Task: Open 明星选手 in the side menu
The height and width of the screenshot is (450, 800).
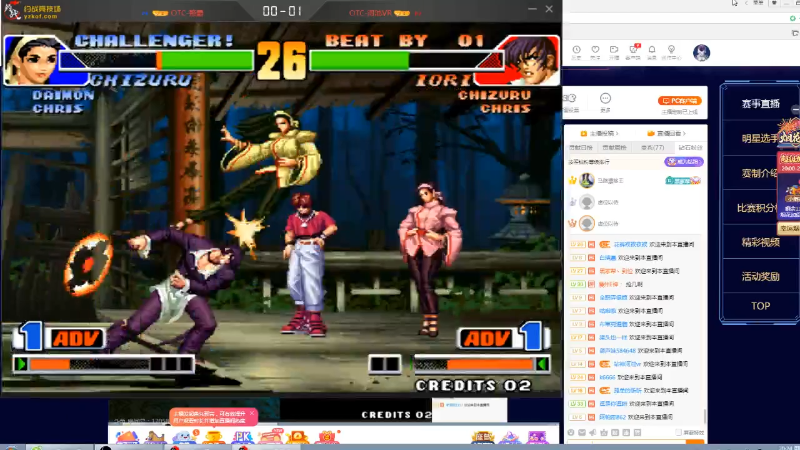Action: click(760, 138)
